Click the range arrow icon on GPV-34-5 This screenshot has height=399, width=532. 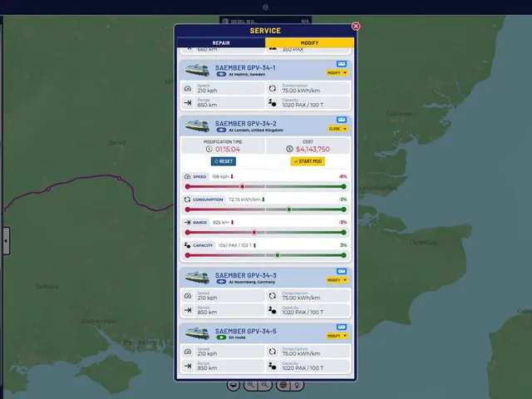(188, 366)
